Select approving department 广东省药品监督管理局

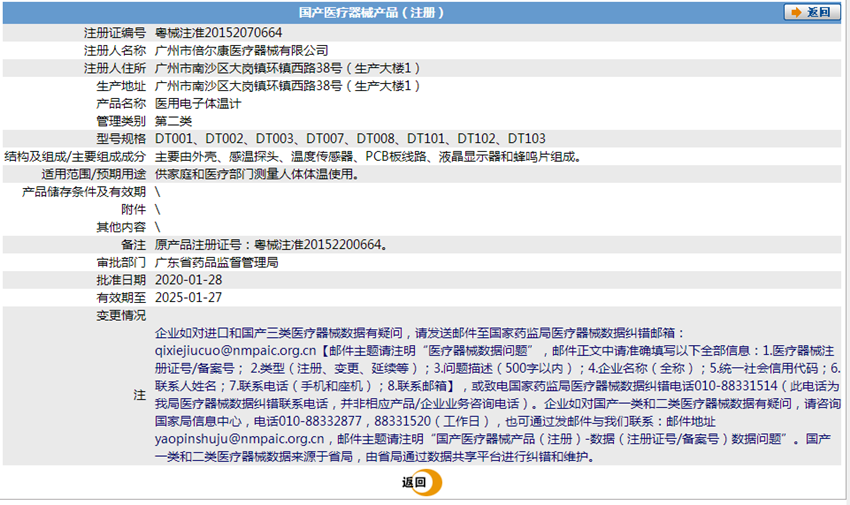[216, 262]
